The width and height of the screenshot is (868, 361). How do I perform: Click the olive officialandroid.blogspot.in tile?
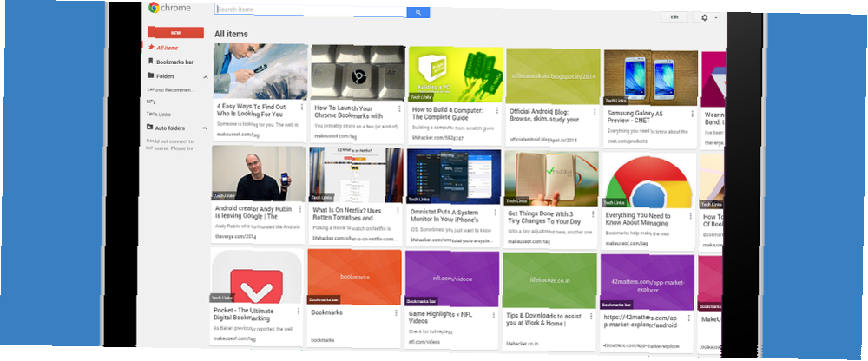tap(553, 75)
